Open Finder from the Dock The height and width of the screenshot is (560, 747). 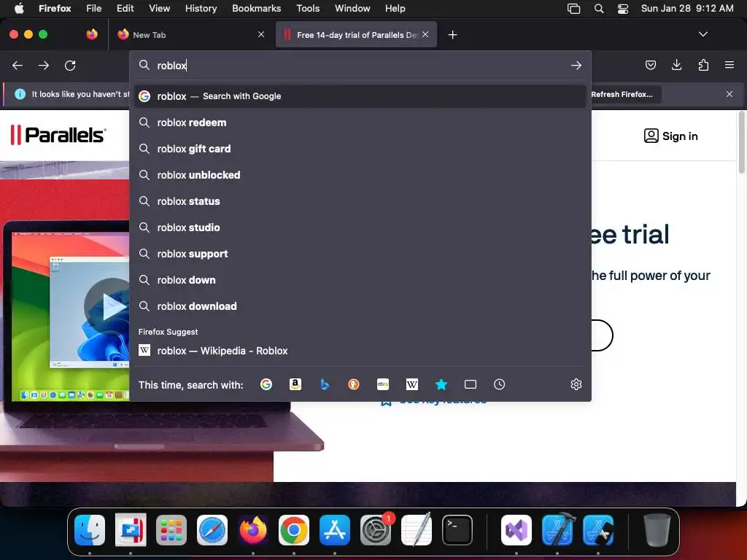pos(90,530)
